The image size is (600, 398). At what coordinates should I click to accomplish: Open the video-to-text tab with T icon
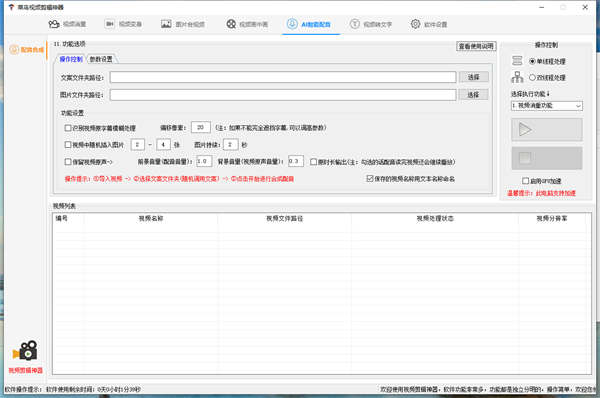tap(371, 24)
